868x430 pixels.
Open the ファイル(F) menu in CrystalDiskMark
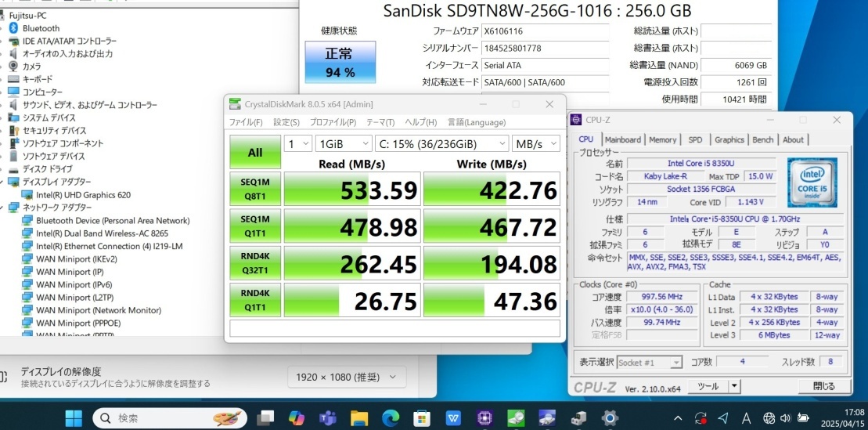[x=246, y=122]
